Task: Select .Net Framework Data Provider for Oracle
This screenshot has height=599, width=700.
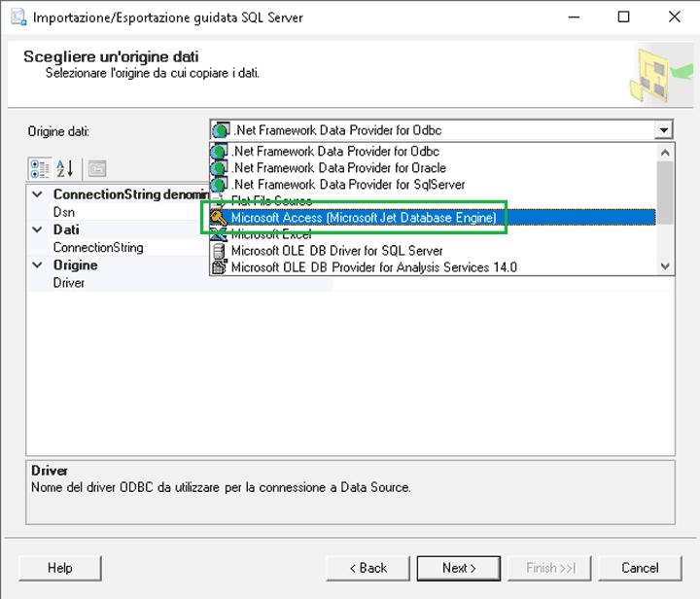Action: coord(433,168)
